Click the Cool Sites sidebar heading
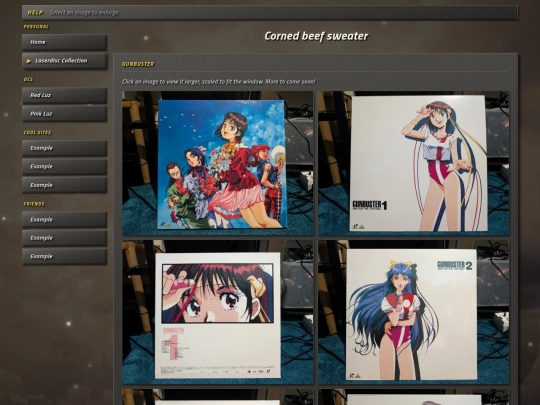 (x=37, y=133)
